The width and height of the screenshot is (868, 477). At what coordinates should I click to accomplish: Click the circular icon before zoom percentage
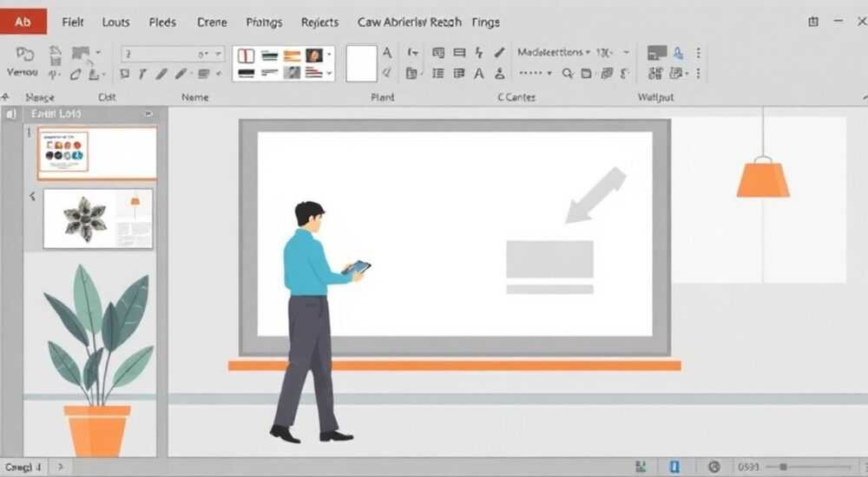tap(714, 467)
